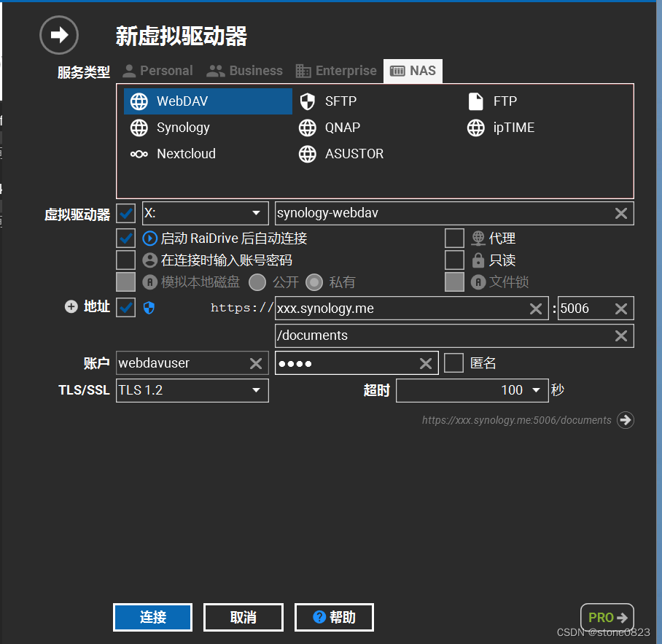Enable entering credentials at connect time
This screenshot has width=662, height=644.
126,260
